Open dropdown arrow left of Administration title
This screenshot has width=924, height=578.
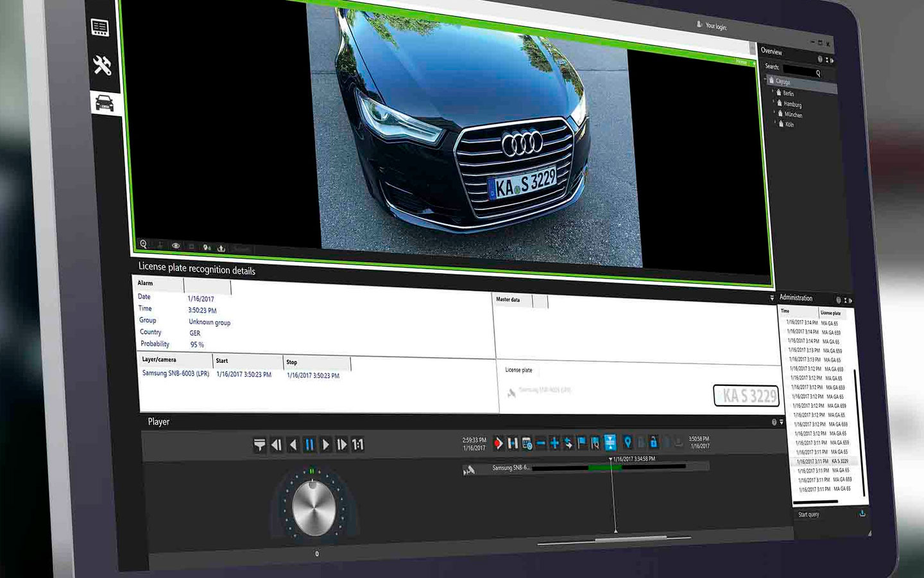(x=772, y=298)
